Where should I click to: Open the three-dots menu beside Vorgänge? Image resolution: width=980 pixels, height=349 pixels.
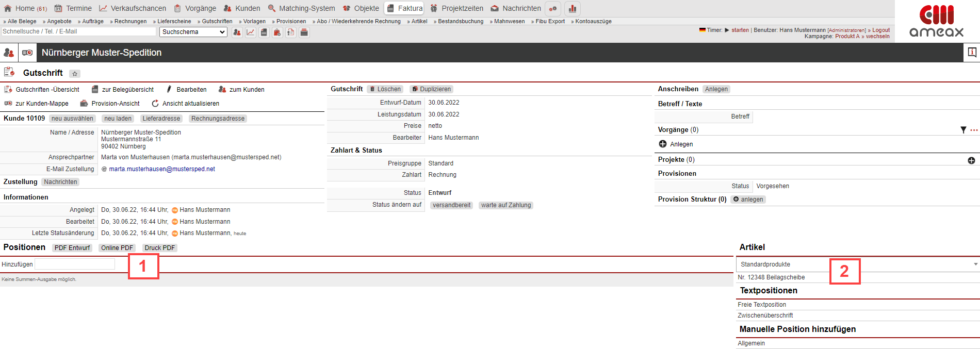974,130
